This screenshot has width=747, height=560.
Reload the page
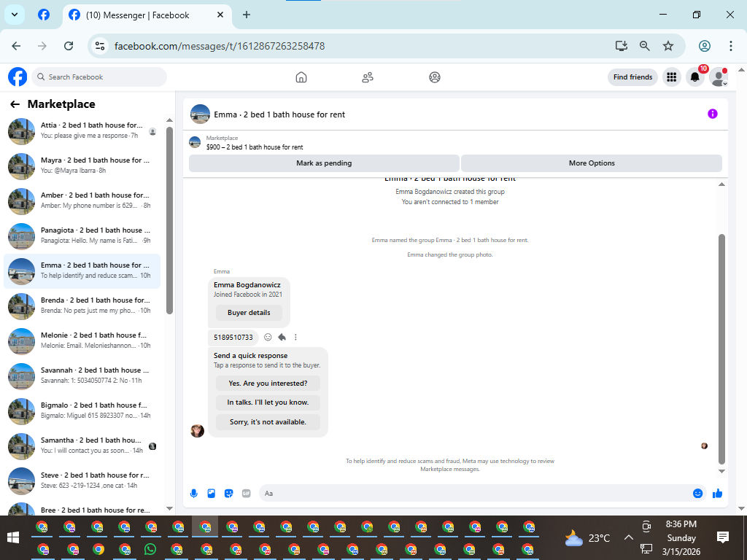coord(69,46)
